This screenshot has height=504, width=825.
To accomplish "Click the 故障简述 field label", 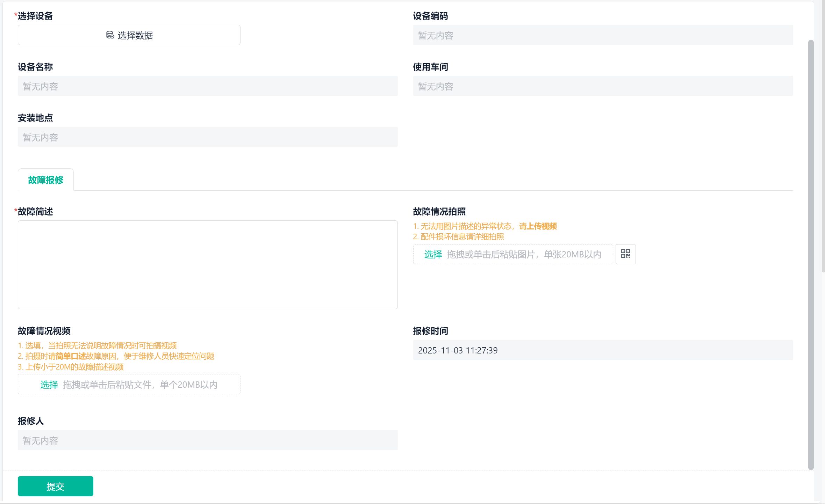I will point(35,211).
